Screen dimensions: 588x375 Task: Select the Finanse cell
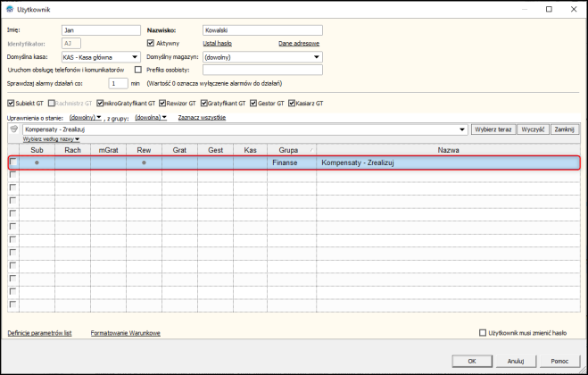pyautogui.click(x=292, y=162)
